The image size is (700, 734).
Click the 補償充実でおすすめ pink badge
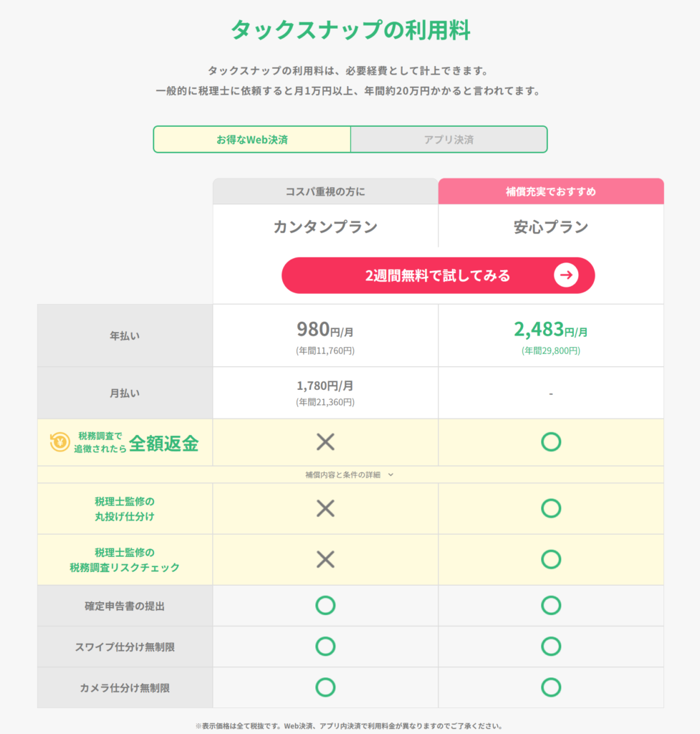[550, 191]
